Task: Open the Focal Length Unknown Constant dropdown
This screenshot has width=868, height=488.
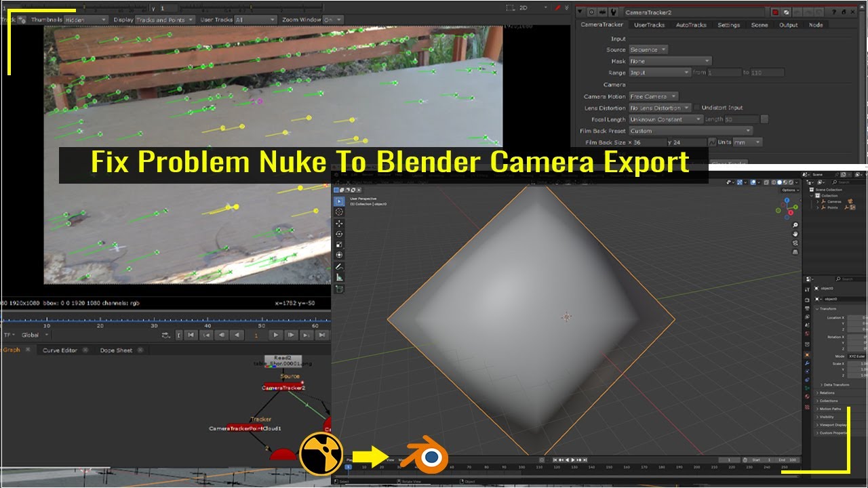Action: pos(665,119)
